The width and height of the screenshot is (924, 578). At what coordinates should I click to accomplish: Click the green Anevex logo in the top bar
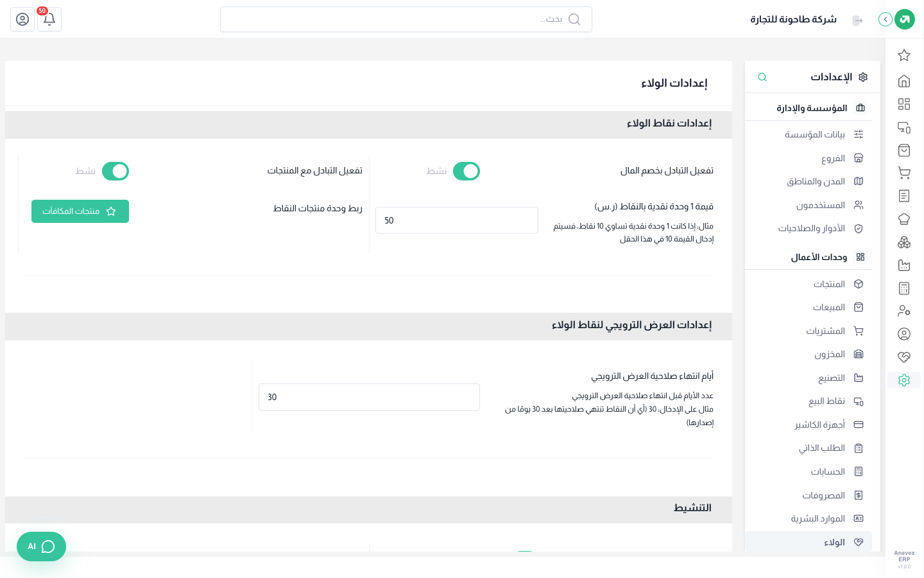click(x=905, y=19)
